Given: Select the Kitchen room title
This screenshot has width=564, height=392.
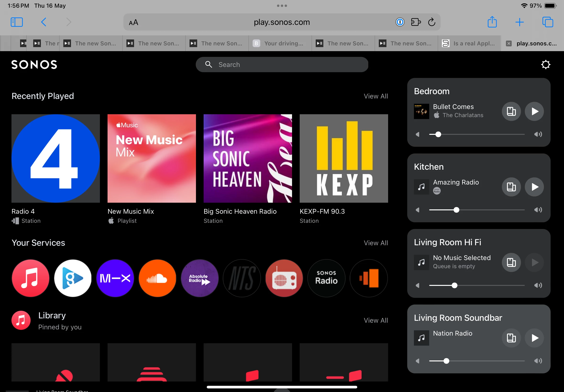Looking at the screenshot, I should click(429, 167).
